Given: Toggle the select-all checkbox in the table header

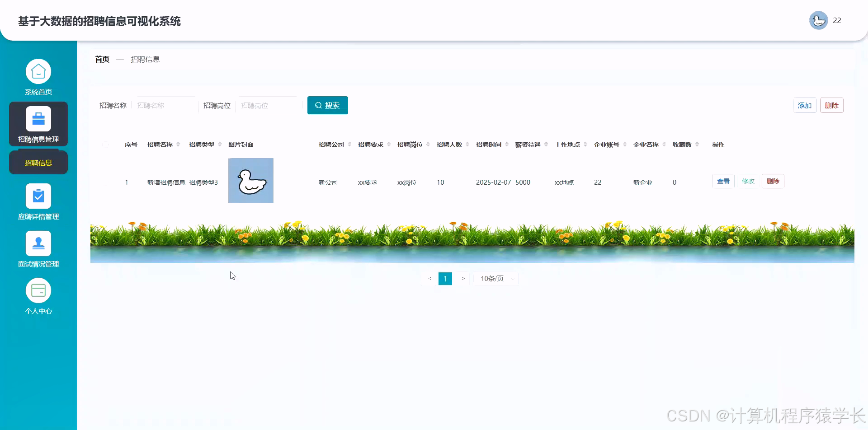Looking at the screenshot, I should point(106,144).
